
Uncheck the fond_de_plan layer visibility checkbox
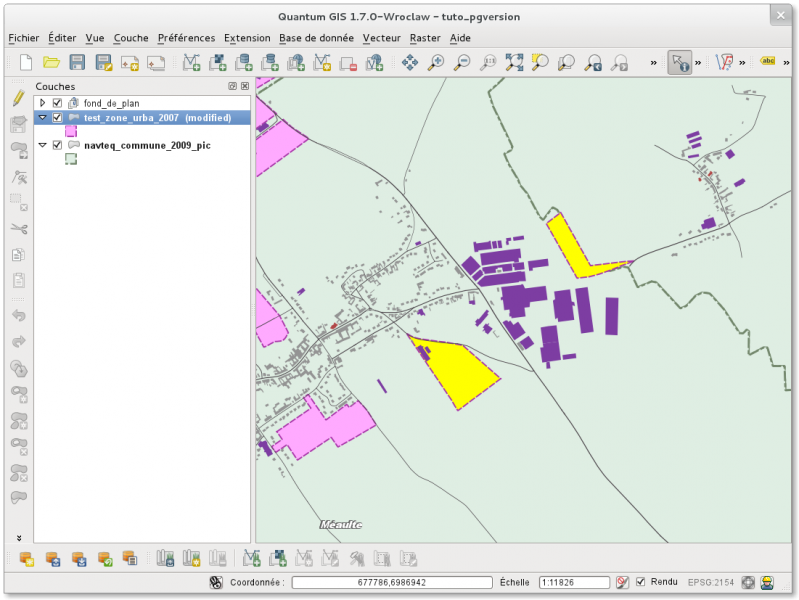(57, 103)
